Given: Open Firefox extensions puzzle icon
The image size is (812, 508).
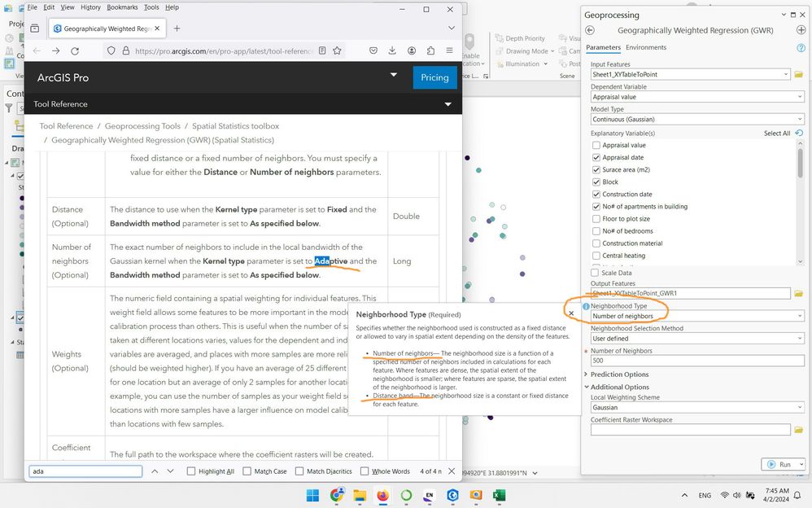Looking at the screenshot, I should (430, 50).
